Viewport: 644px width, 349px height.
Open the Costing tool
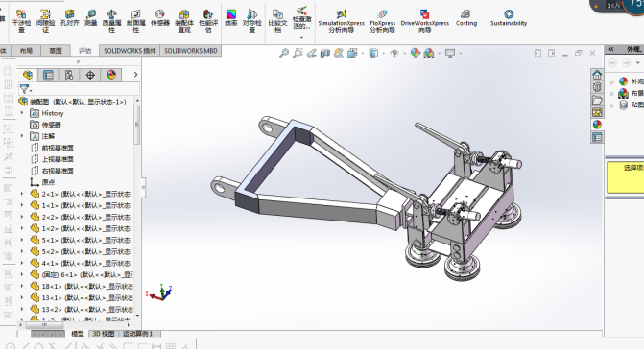[x=466, y=18]
